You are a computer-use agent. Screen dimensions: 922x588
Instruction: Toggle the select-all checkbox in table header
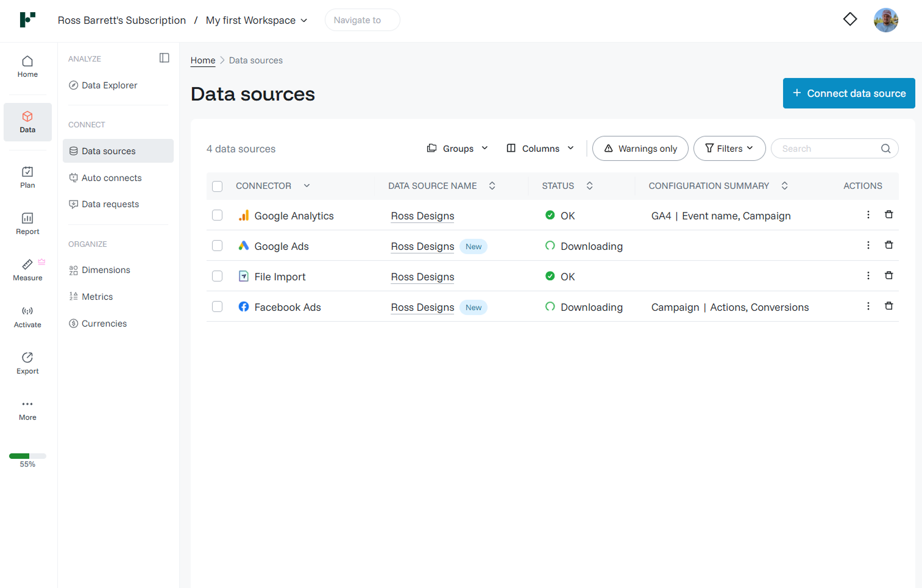coord(218,186)
